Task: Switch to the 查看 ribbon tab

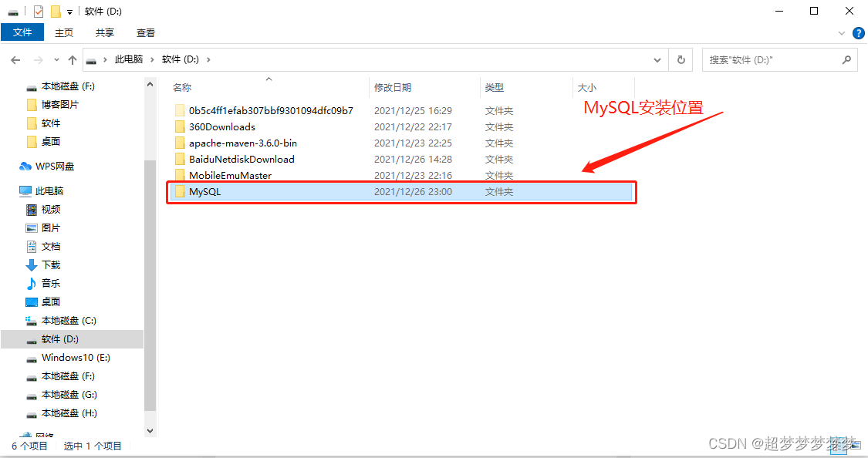Action: coord(146,32)
